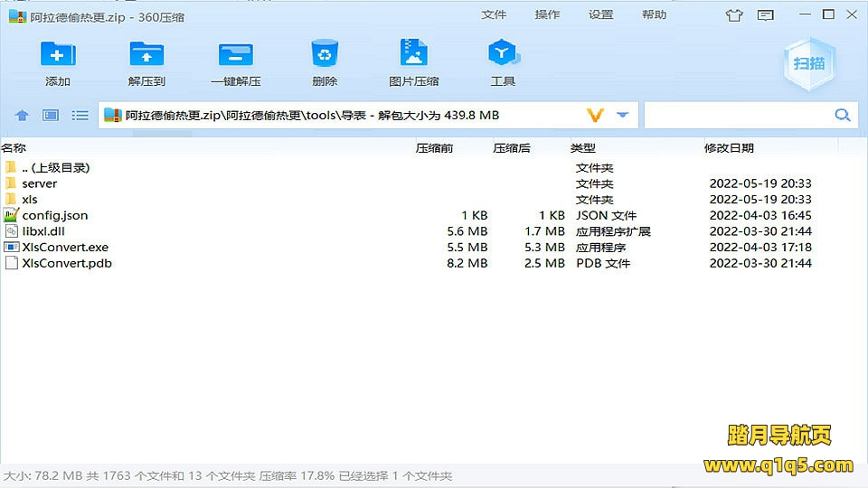
Task: Open the 设置 (Settings) menu
Action: click(600, 14)
